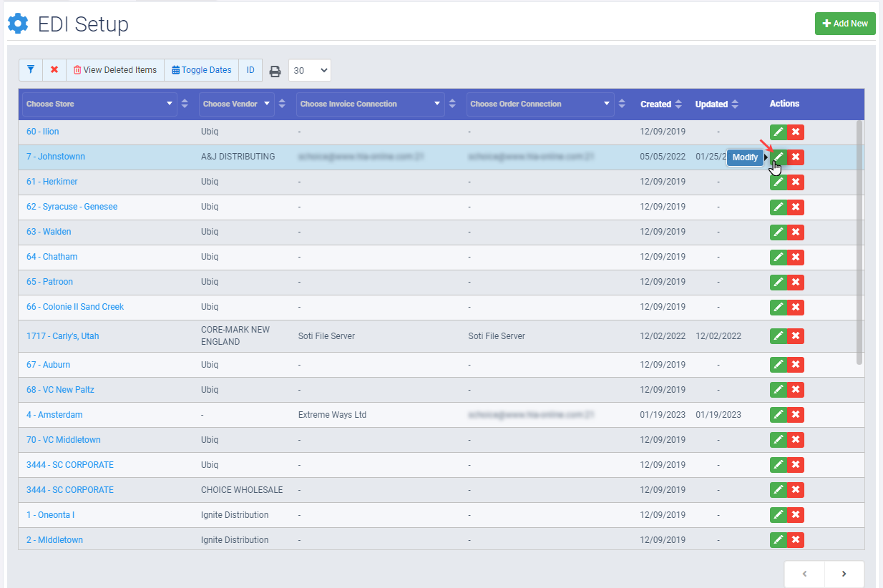Delete the 4 - Amsterdam entry
Viewport: 883px width, 588px height.
pos(796,415)
